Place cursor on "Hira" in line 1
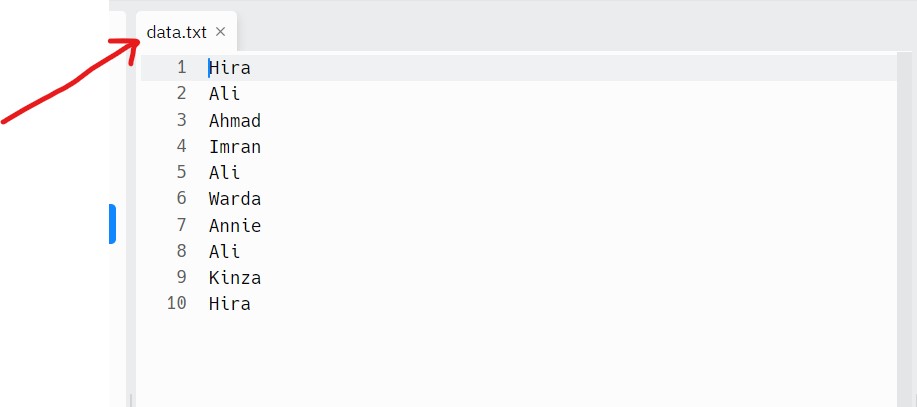The width and height of the screenshot is (917, 407). click(x=230, y=68)
